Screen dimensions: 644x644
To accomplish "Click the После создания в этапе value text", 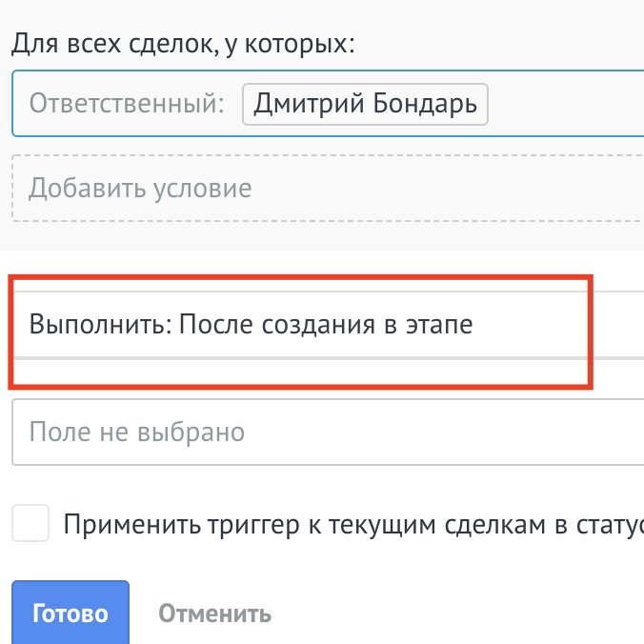I will [326, 325].
